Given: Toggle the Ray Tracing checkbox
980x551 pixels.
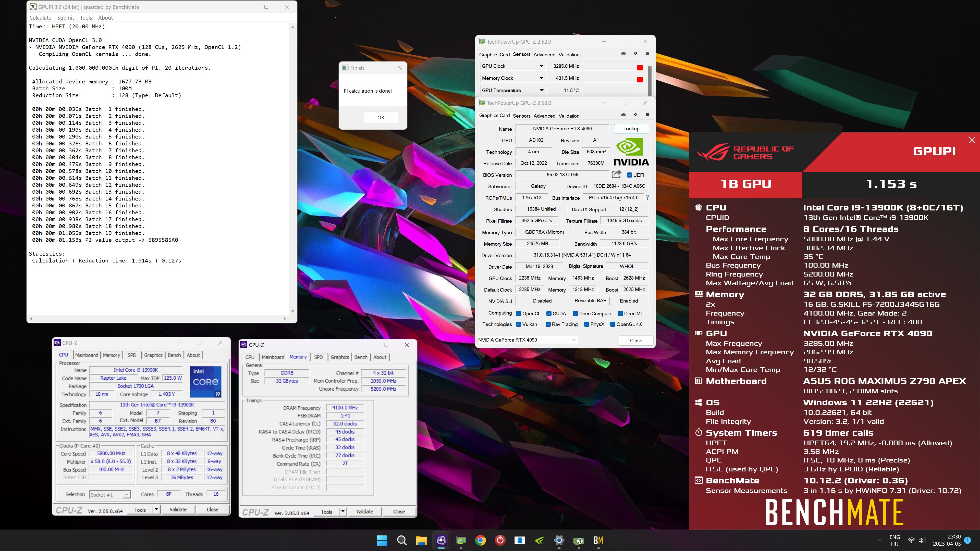Looking at the screenshot, I should (548, 324).
